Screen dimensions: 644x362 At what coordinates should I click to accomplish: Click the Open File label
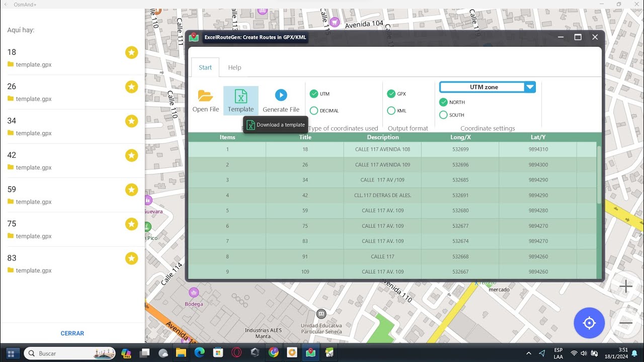(206, 110)
